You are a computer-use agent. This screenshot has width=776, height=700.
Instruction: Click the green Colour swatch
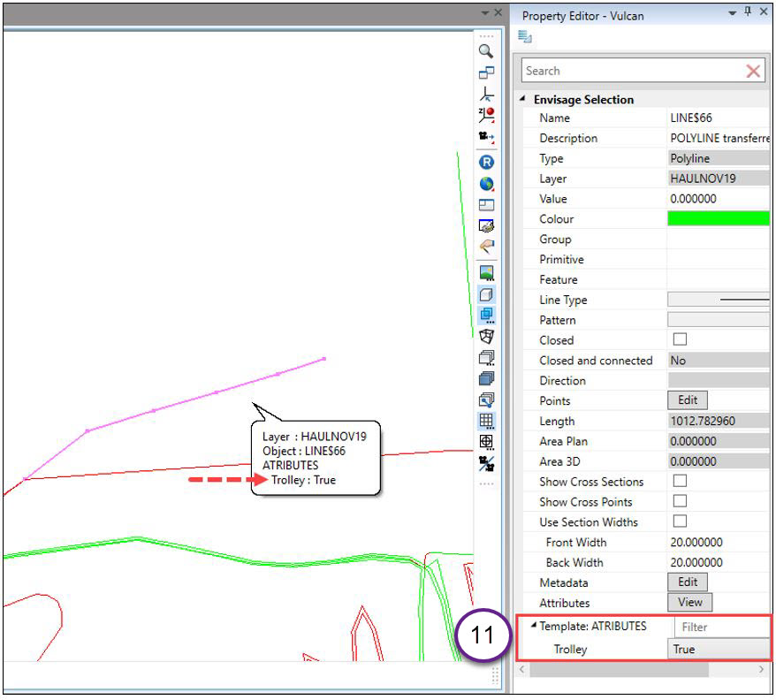[x=718, y=219]
